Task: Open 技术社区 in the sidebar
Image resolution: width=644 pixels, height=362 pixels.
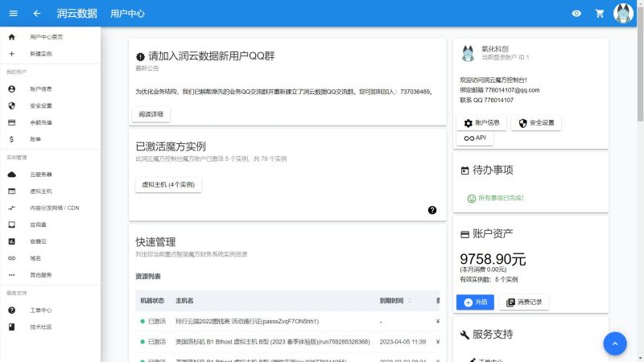Action: pos(50,327)
